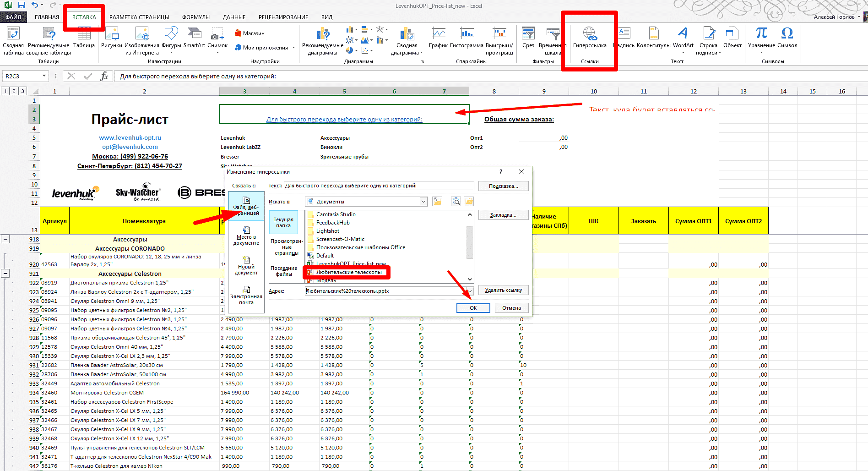Viewport: 868px width, 471px height.
Task: Save the workbook from the quick access toolbar
Action: point(22,5)
